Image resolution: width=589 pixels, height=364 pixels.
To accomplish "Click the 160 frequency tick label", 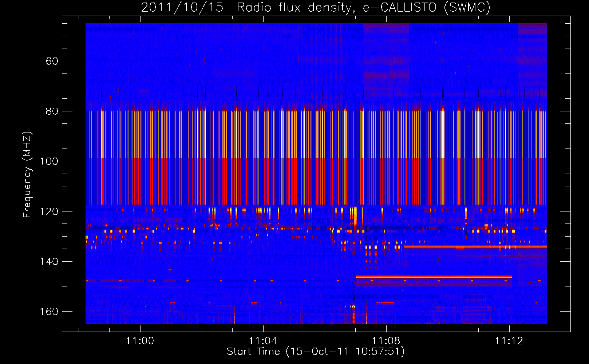I will (49, 312).
